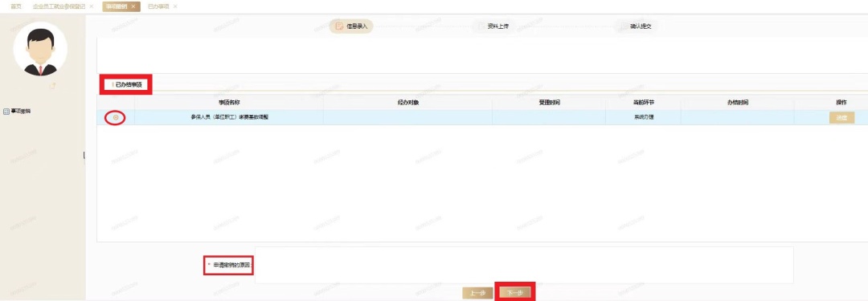Click the 信息录入 step icon
The height and width of the screenshot is (301, 868).
pyautogui.click(x=339, y=26)
